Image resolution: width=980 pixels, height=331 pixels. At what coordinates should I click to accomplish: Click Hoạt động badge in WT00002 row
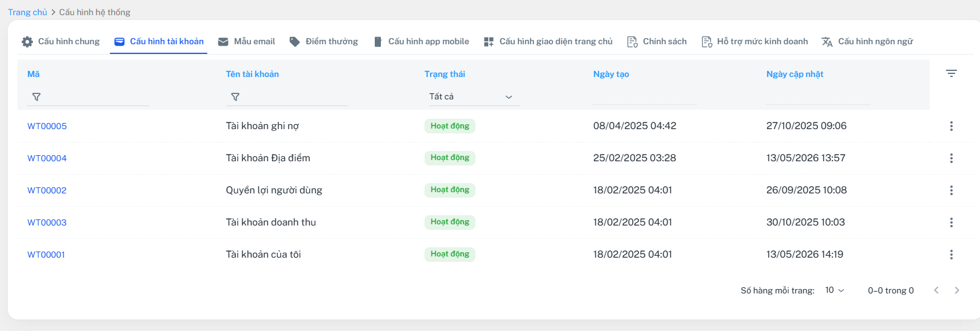(450, 190)
